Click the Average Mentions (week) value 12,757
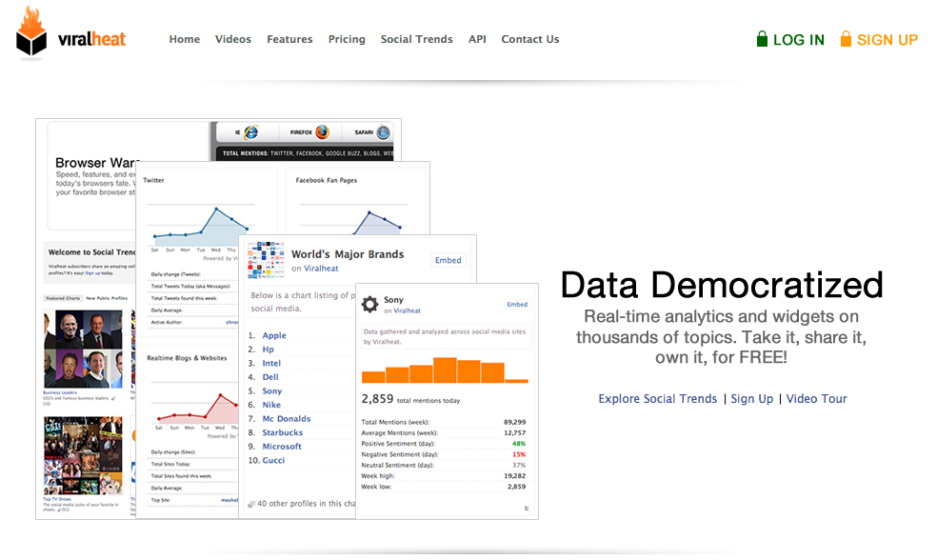 click(x=514, y=432)
